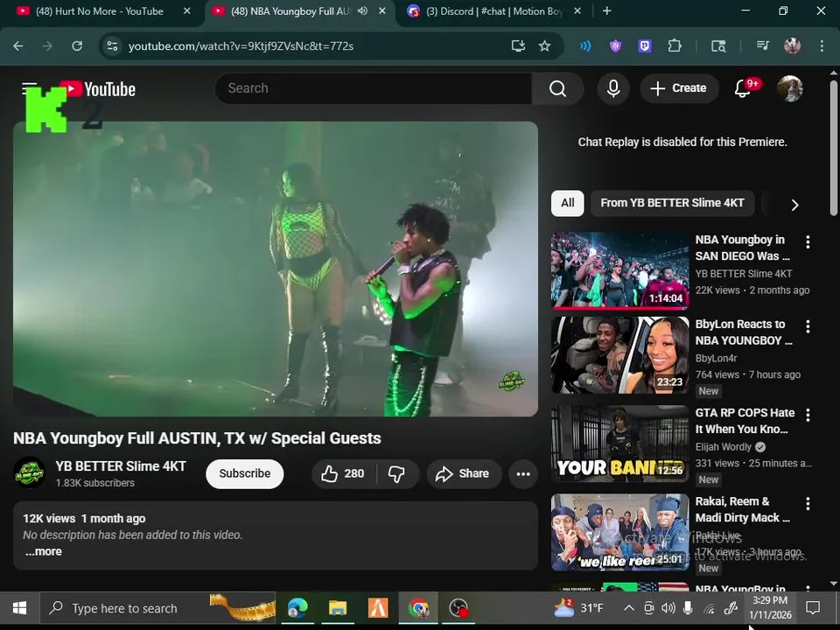Reload the YouTube page

77,46
